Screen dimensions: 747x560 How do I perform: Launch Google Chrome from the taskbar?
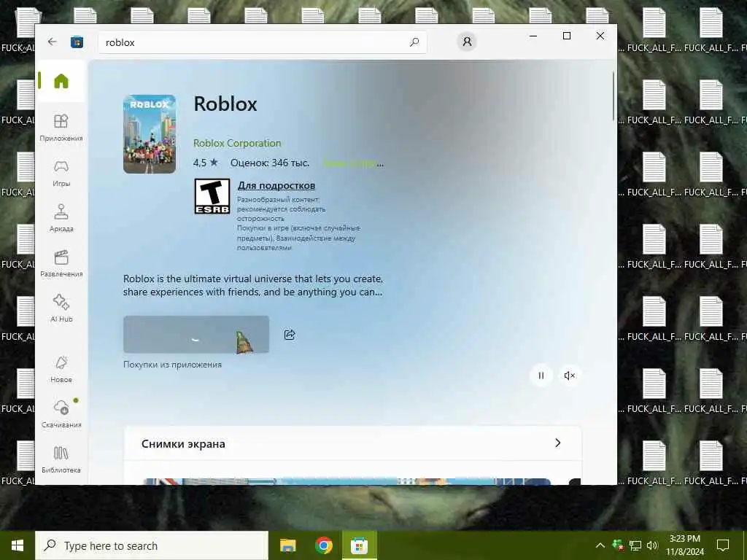point(323,545)
